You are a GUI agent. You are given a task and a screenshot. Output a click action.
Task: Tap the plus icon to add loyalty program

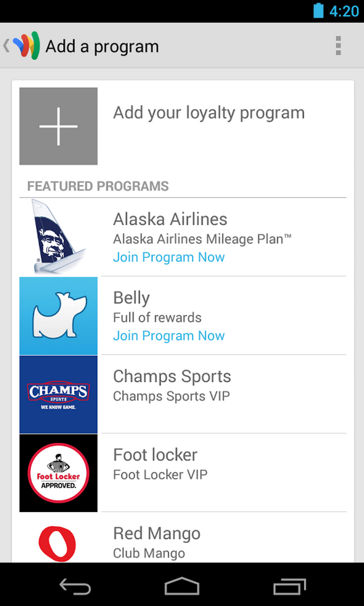[x=58, y=125]
